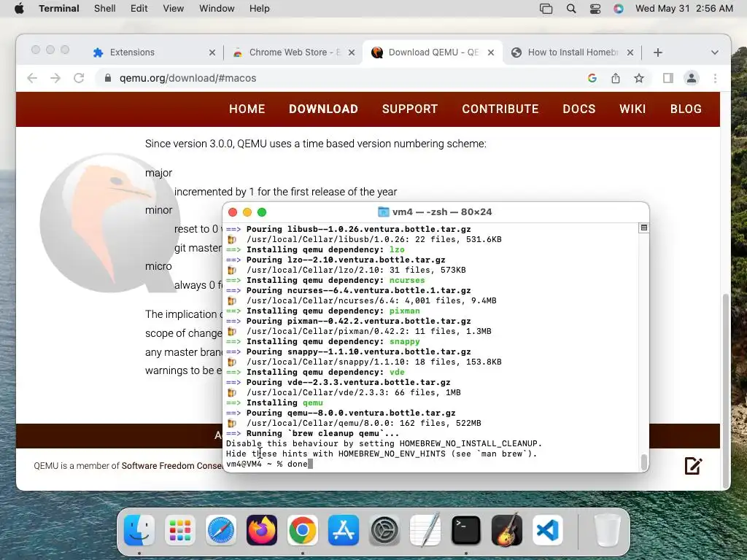Click the Terminal window scrollbar thumb
This screenshot has height=560, width=747.
tap(644, 462)
